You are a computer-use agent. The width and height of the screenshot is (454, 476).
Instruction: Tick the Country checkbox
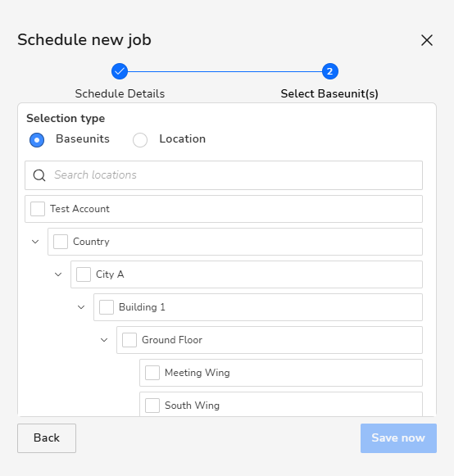point(61,242)
